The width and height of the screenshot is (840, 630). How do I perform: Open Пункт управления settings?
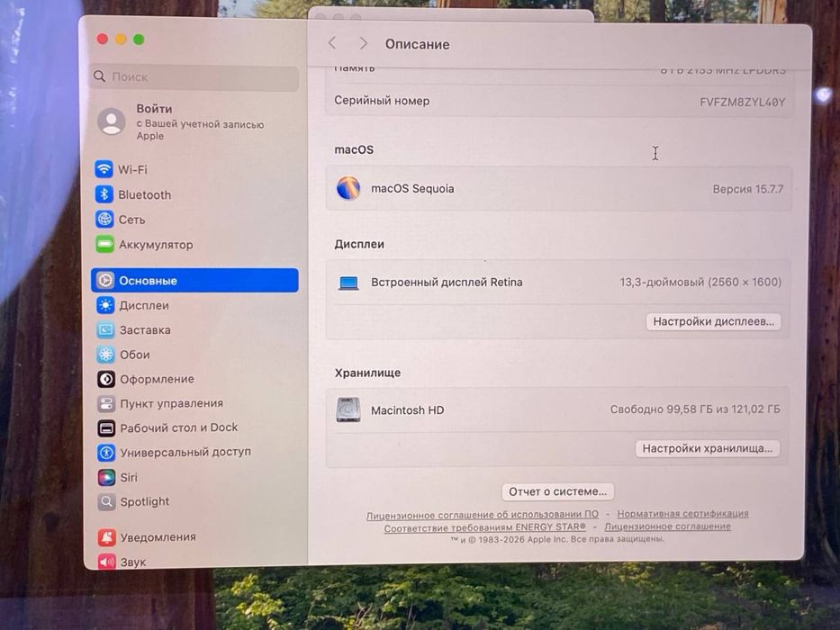tap(195, 403)
